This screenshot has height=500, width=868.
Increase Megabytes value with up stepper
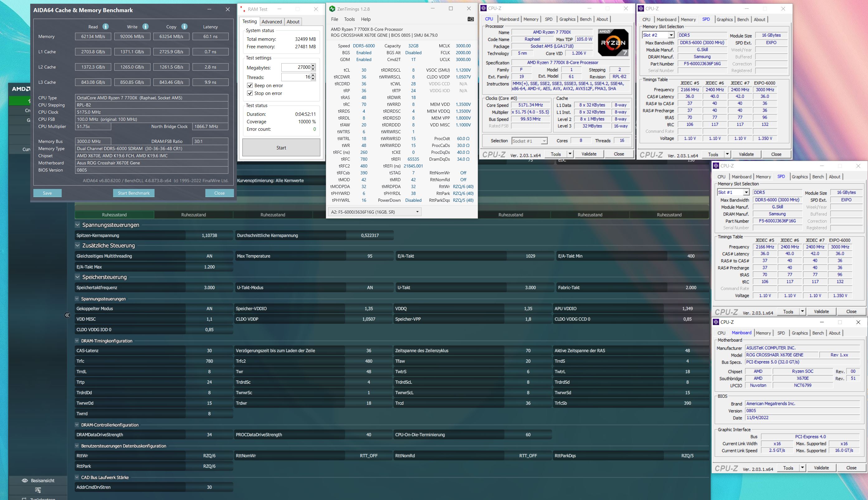coord(313,66)
